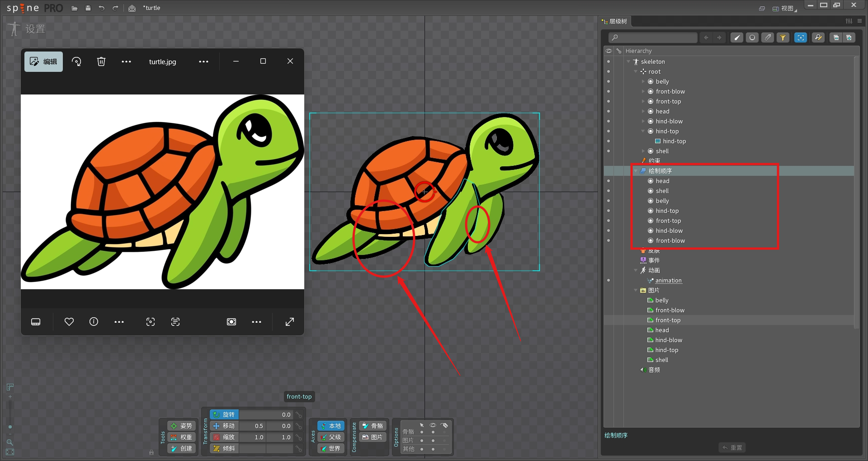The width and height of the screenshot is (868, 461).
Task: Click the 设置 setup mode label
Action: [x=35, y=29]
